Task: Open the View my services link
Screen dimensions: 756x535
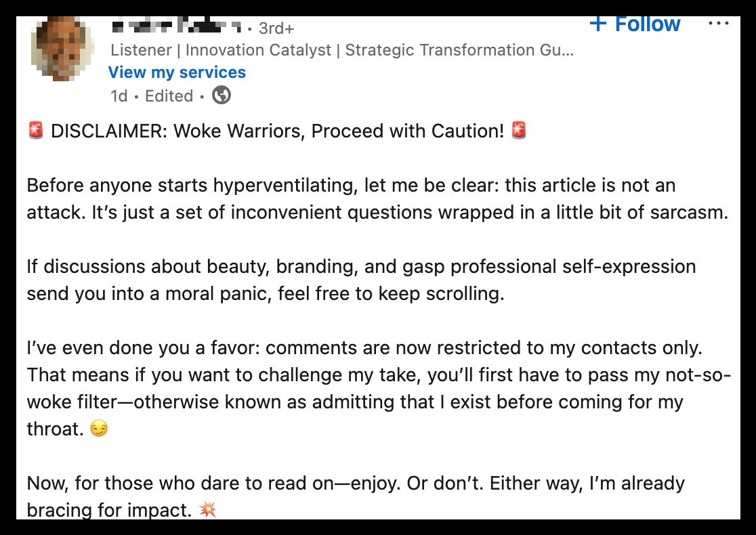Action: coord(177,72)
